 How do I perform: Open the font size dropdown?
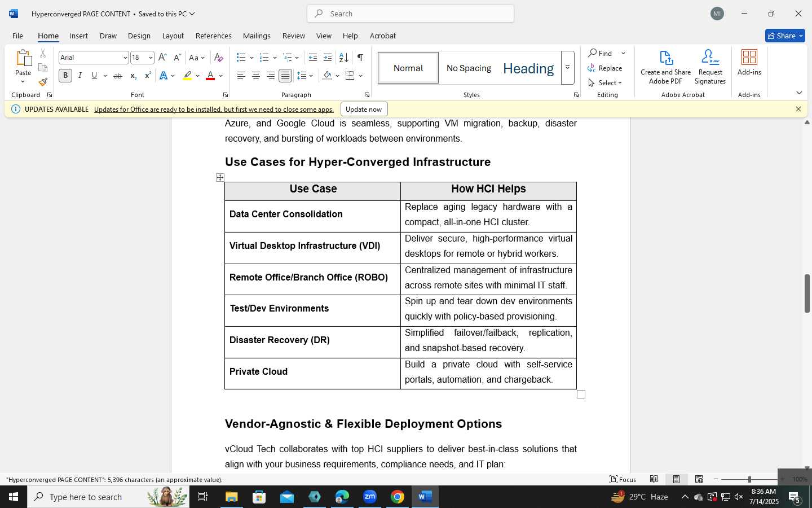click(151, 58)
